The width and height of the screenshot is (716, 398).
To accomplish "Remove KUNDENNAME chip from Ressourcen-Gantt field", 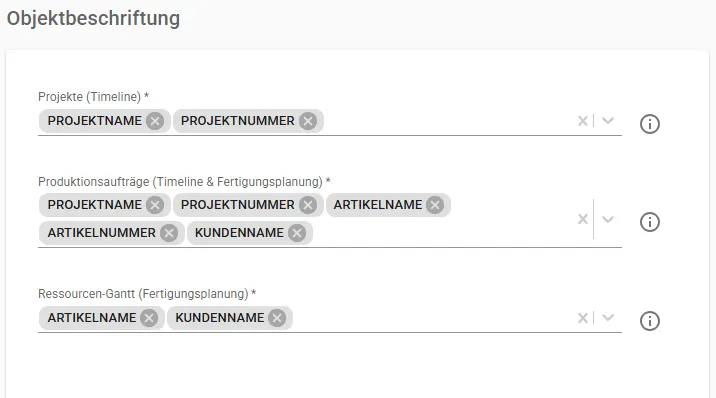I will coord(277,318).
